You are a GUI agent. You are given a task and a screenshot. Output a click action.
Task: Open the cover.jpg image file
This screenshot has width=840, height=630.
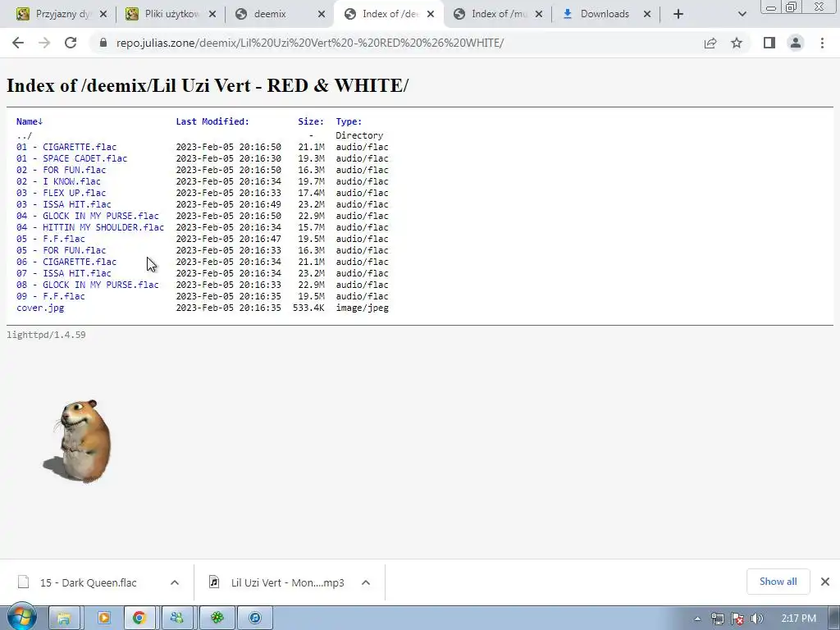click(40, 308)
